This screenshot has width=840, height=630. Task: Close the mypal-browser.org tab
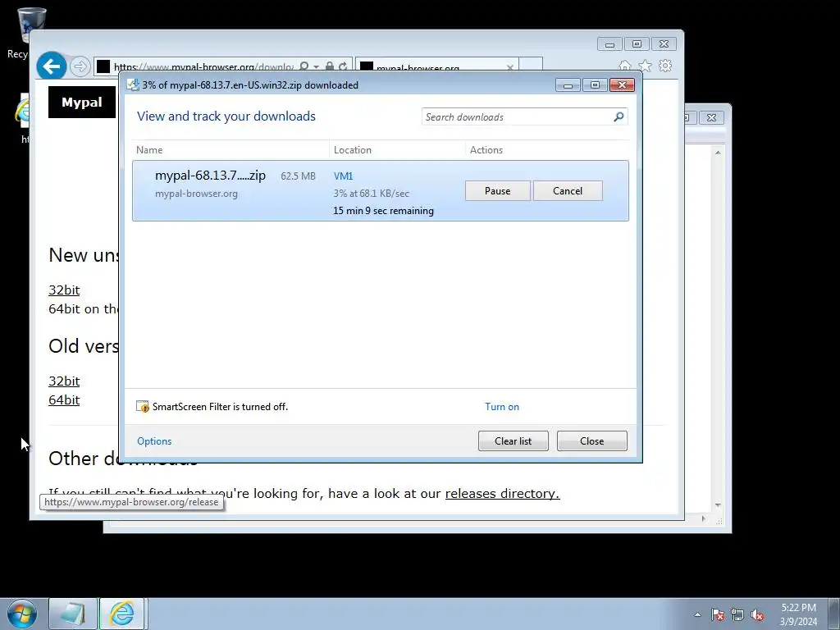510,67
